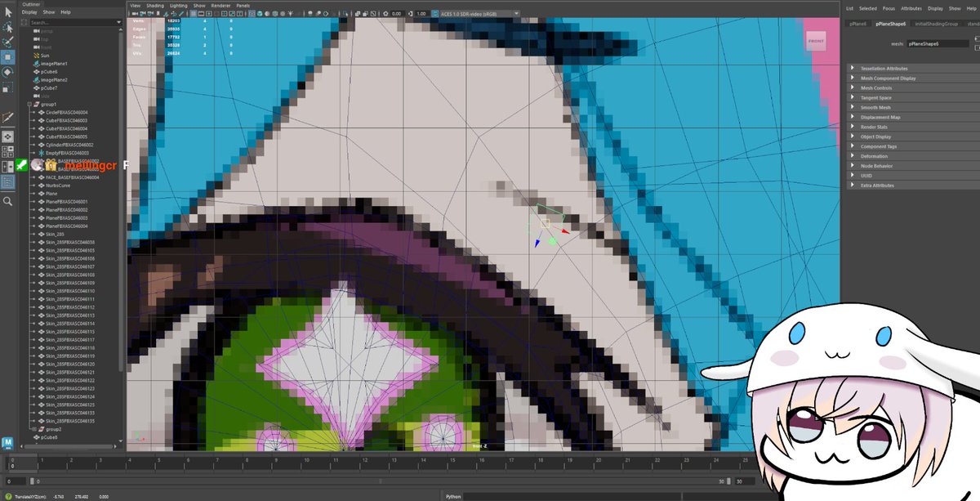Open the Outliner Display menu

pos(29,12)
